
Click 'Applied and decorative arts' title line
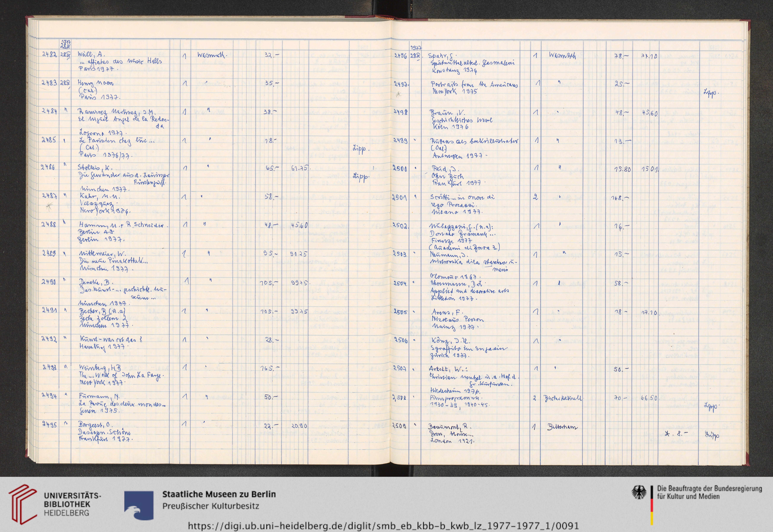[x=470, y=291]
